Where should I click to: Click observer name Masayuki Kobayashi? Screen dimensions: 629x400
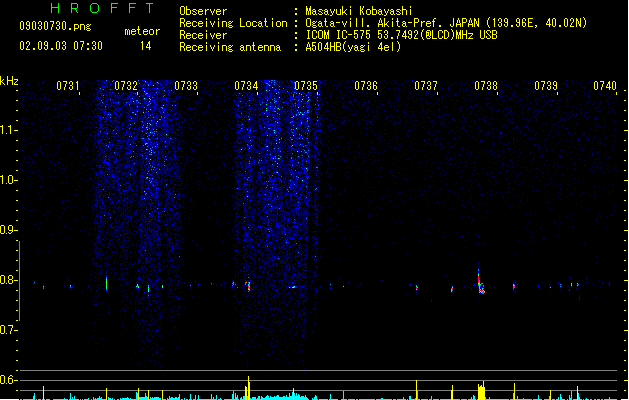[359, 11]
